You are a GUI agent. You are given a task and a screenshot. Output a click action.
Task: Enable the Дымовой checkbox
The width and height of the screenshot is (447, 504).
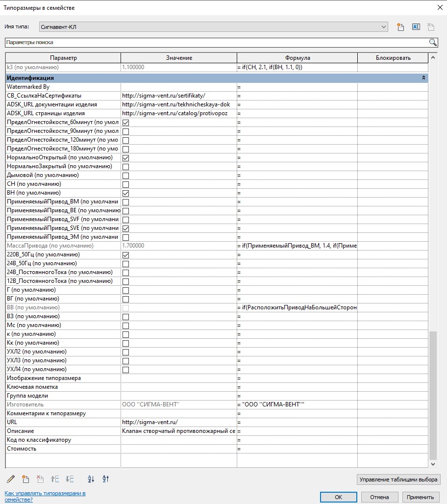click(126, 176)
